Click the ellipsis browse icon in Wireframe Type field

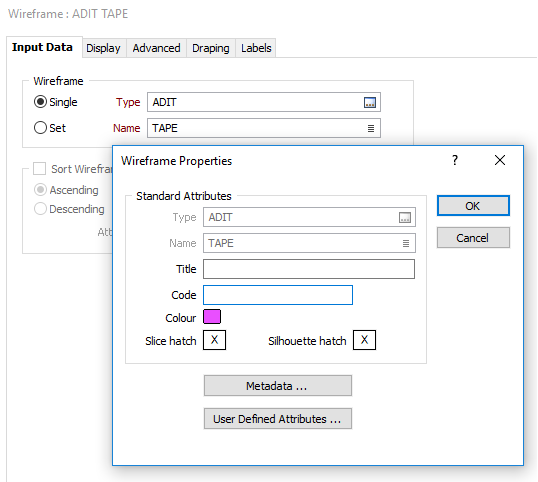[x=370, y=102]
